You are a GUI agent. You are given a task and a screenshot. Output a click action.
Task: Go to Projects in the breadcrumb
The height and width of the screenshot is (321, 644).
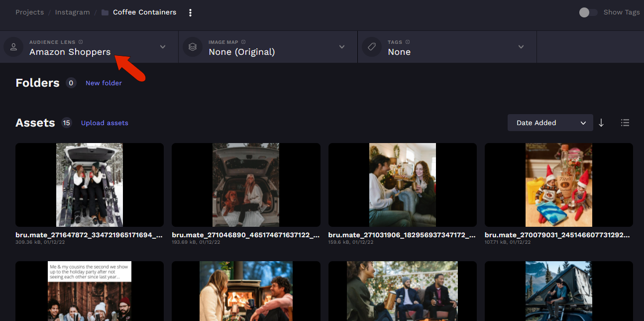coord(30,12)
